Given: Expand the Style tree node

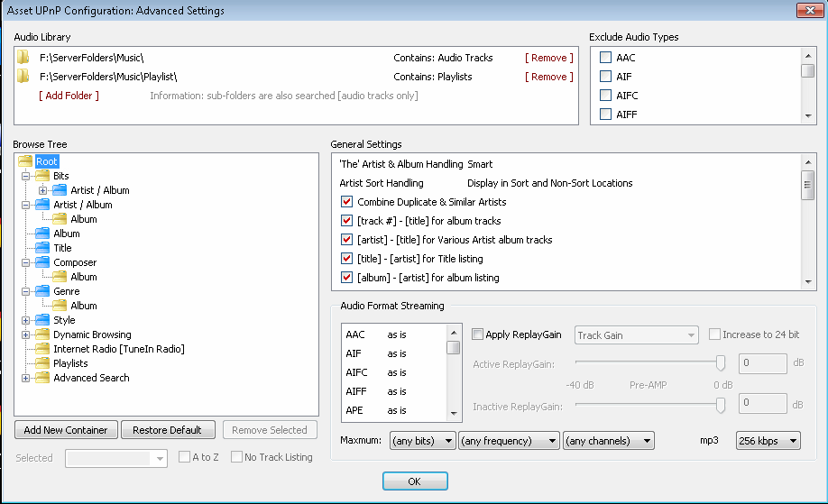Looking at the screenshot, I should point(26,320).
